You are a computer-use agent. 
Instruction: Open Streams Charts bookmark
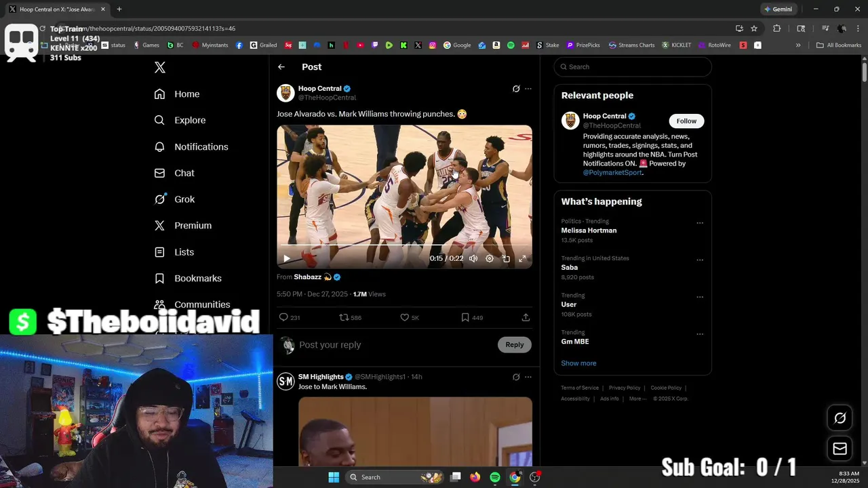pyautogui.click(x=632, y=45)
